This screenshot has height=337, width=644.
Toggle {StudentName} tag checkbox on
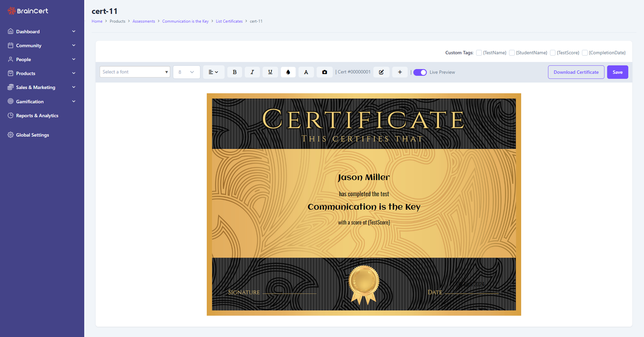click(512, 53)
